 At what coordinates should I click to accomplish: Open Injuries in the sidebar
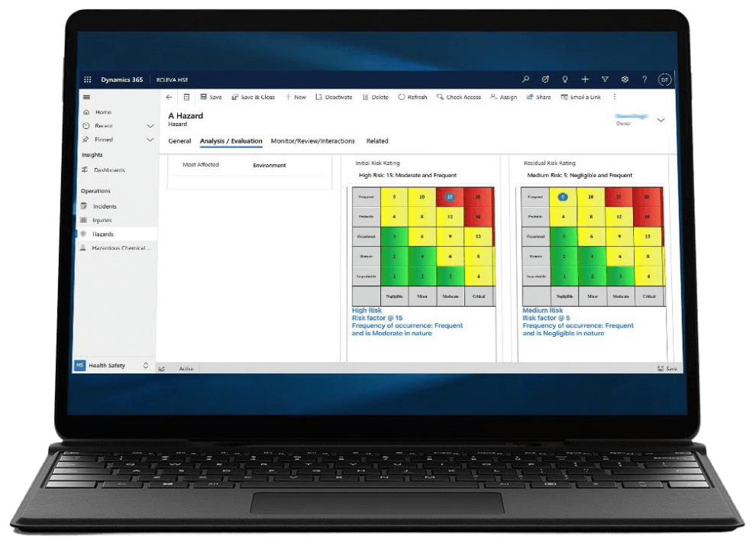coord(102,221)
